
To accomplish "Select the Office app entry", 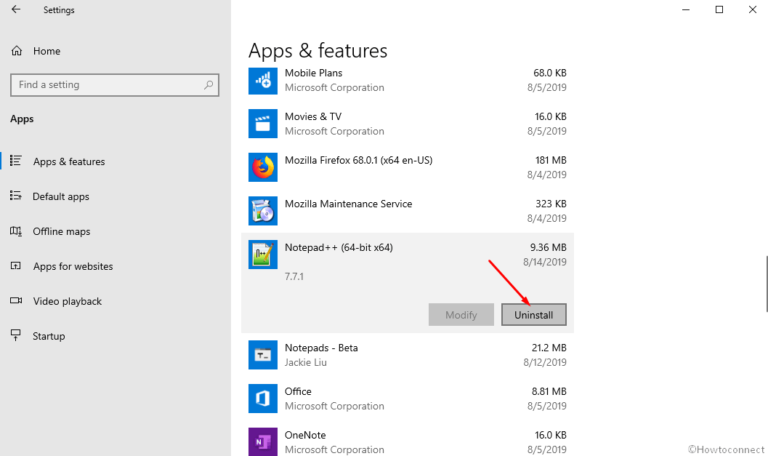I will pos(298,391).
